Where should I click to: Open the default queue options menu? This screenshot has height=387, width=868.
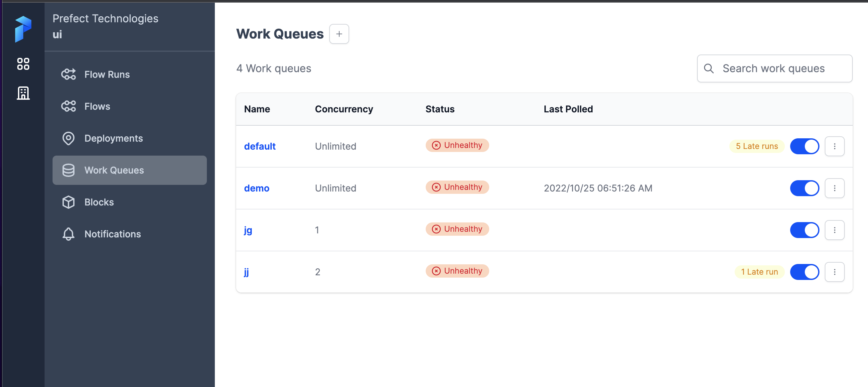click(835, 146)
